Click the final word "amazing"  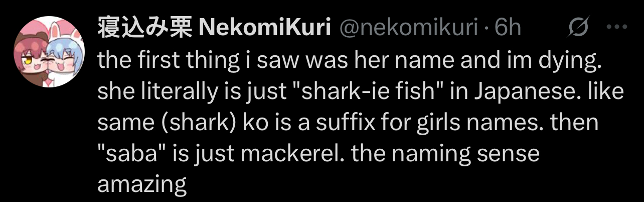click(142, 185)
